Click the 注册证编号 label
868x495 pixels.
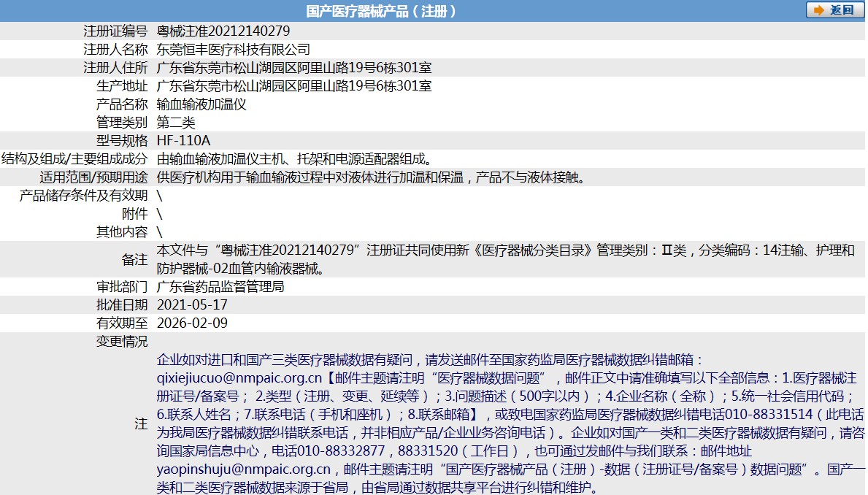click(x=115, y=31)
